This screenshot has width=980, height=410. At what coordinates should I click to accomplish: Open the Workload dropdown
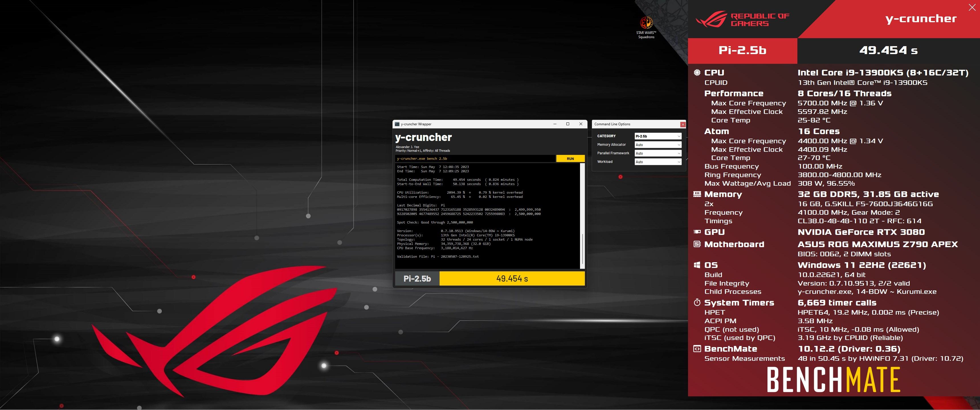tap(658, 162)
